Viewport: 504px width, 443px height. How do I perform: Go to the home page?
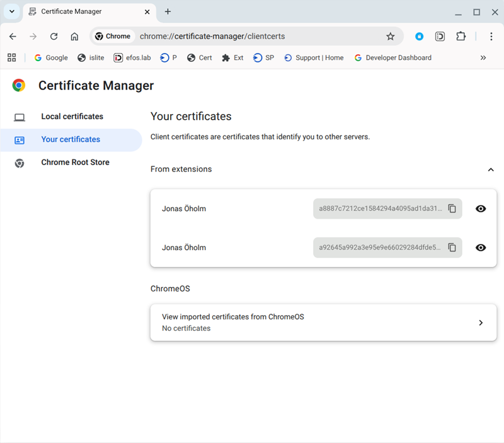coord(74,37)
